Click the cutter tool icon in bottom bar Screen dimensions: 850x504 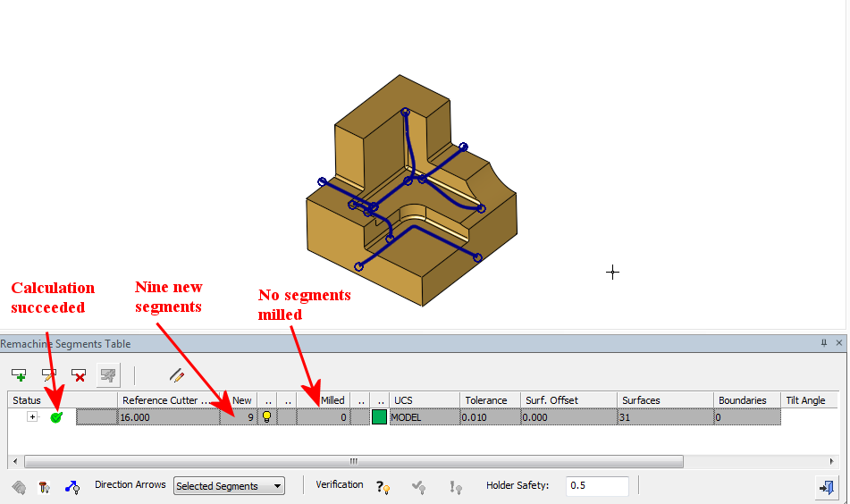coord(44,487)
